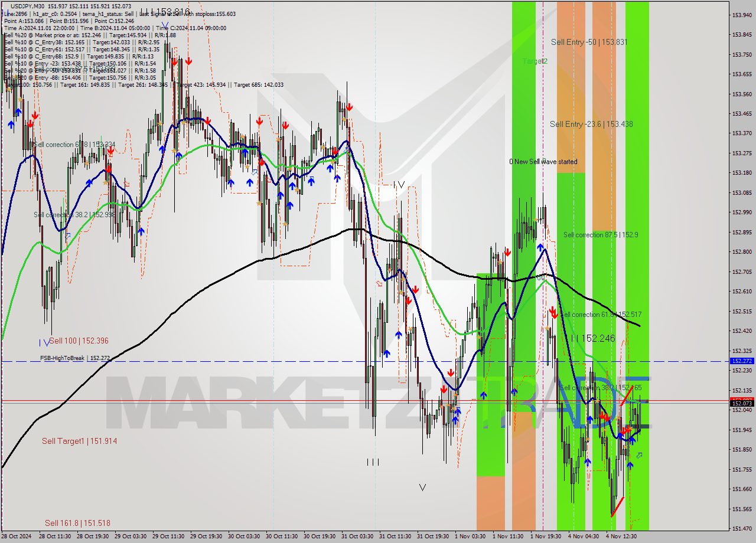This screenshot has height=543, width=756.
Task: Click the 'Target 685: 142.033' text
Action: point(259,84)
